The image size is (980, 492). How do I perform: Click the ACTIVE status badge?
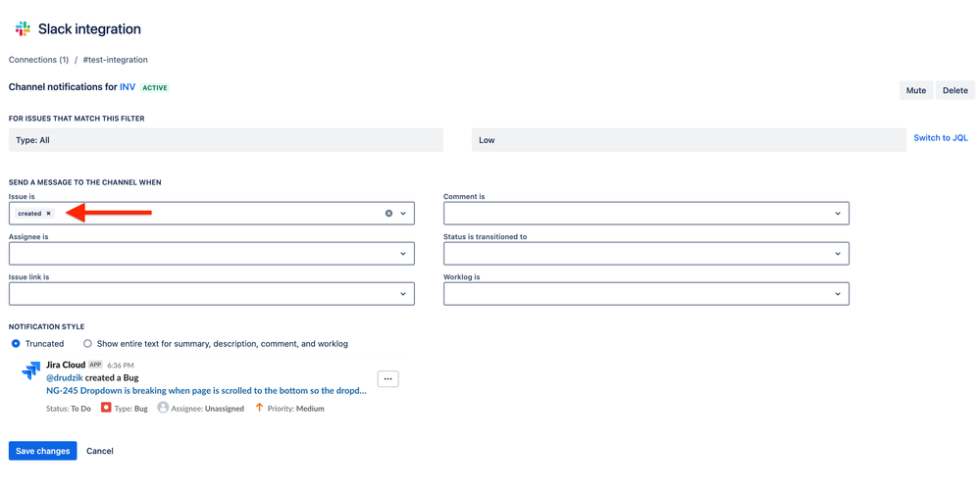point(155,88)
